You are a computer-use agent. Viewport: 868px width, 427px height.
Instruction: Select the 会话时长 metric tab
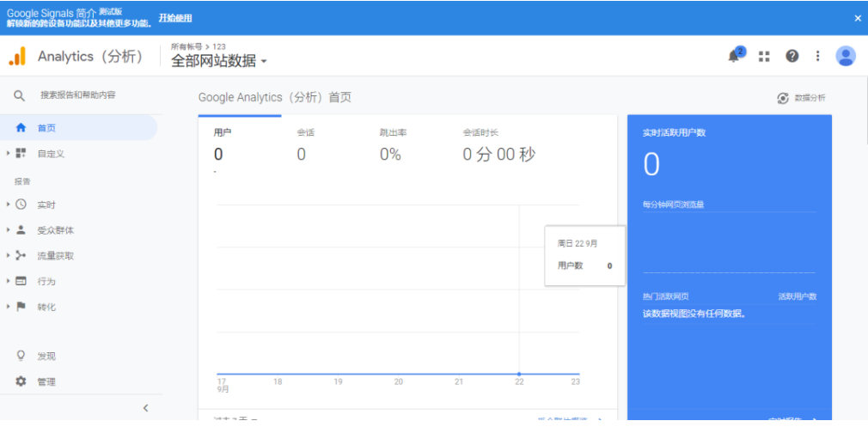pyautogui.click(x=498, y=147)
